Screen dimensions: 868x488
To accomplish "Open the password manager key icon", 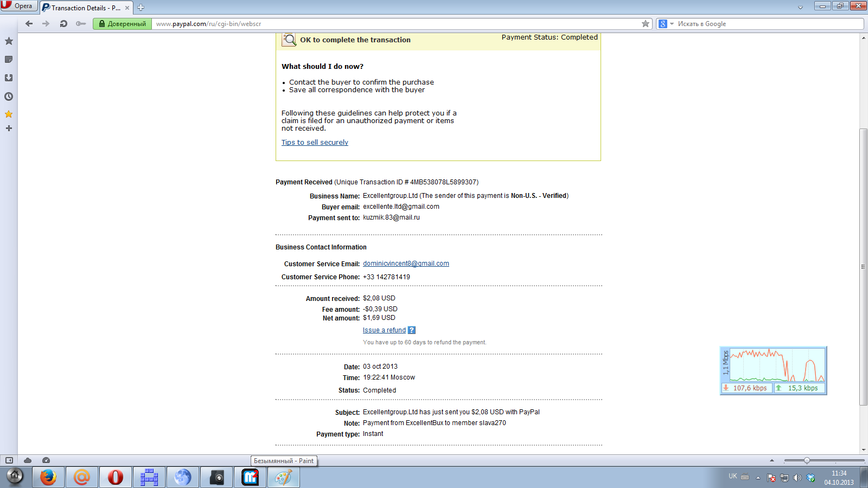I will click(x=81, y=24).
